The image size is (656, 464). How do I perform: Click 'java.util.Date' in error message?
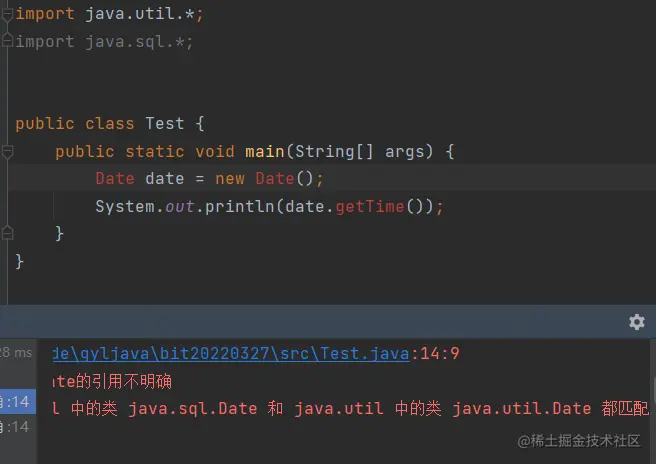(x=522, y=408)
